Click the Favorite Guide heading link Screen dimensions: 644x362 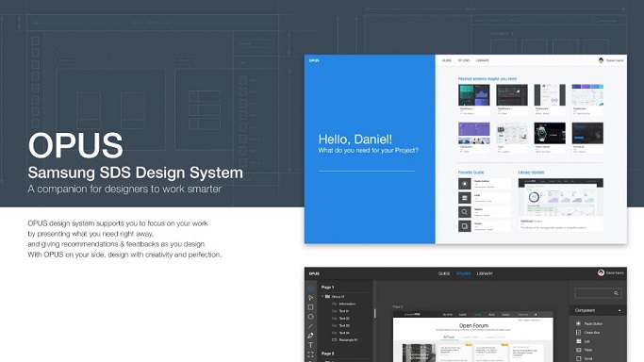471,173
